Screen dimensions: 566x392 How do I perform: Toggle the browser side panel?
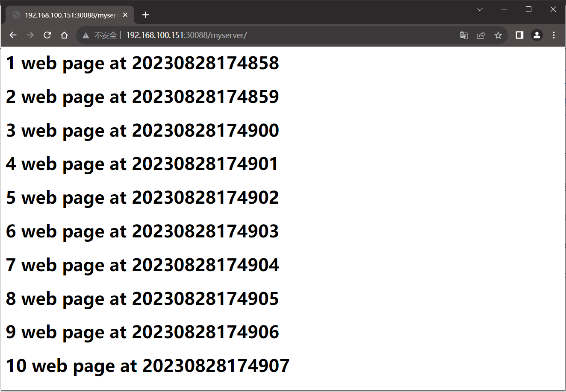click(519, 35)
